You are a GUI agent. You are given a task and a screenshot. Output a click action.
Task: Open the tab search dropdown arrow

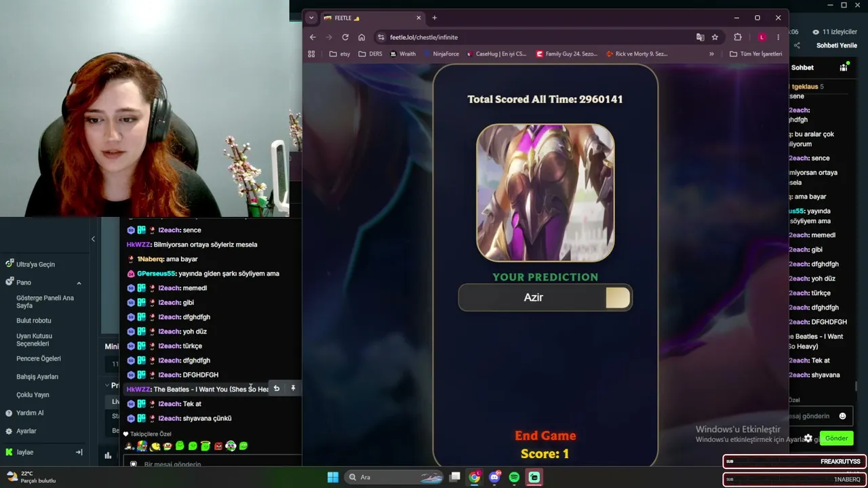(311, 18)
